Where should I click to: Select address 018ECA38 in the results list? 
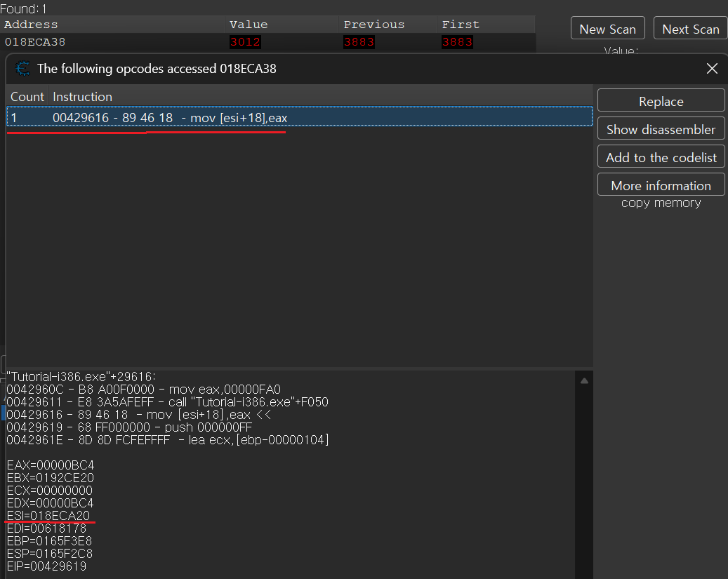click(x=35, y=42)
